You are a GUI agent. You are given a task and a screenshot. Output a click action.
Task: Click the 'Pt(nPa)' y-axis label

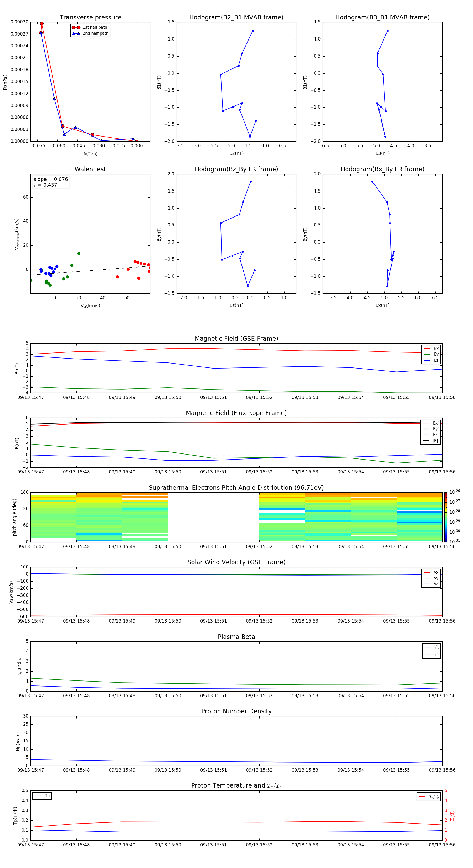(5, 82)
